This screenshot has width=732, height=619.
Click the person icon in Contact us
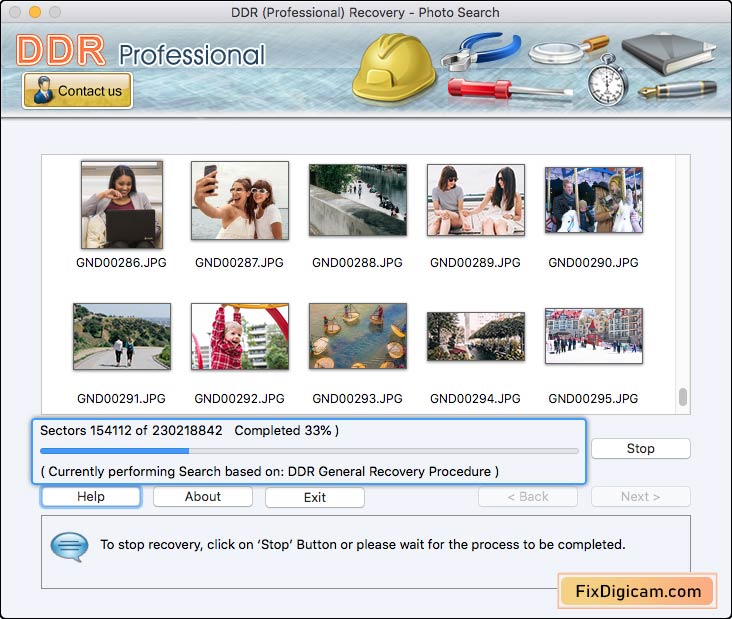[43, 90]
